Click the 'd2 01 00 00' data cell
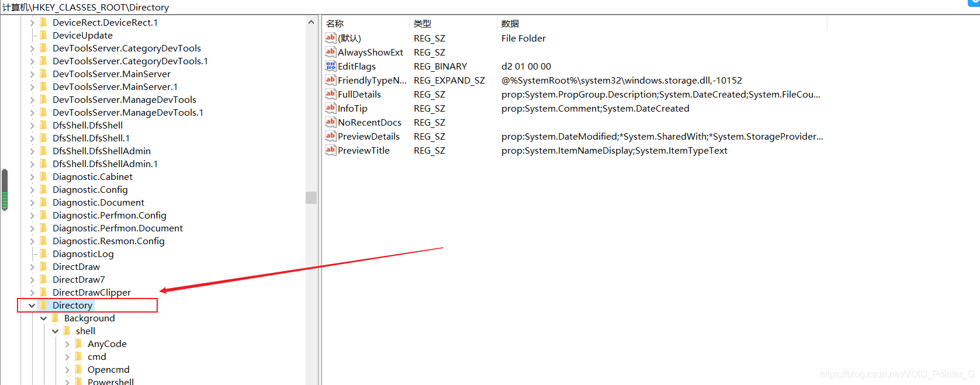The height and width of the screenshot is (385, 980). (x=526, y=66)
